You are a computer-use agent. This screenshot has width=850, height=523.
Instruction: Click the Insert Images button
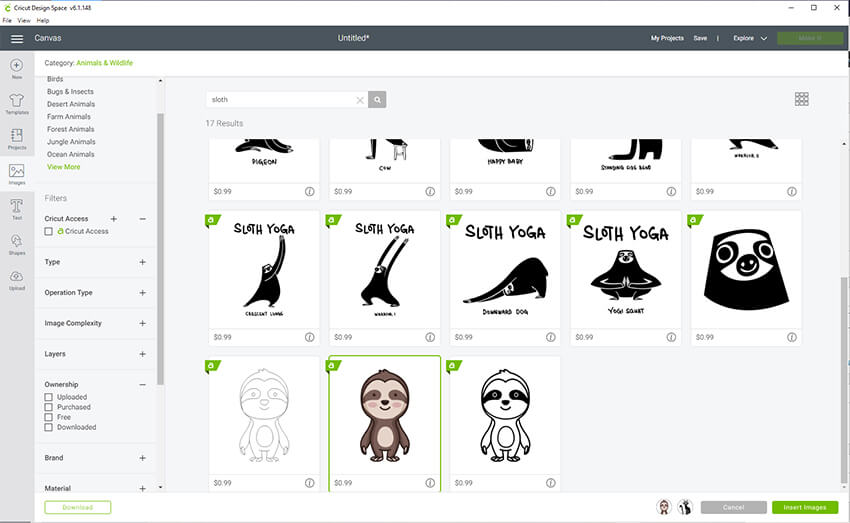[x=805, y=507]
